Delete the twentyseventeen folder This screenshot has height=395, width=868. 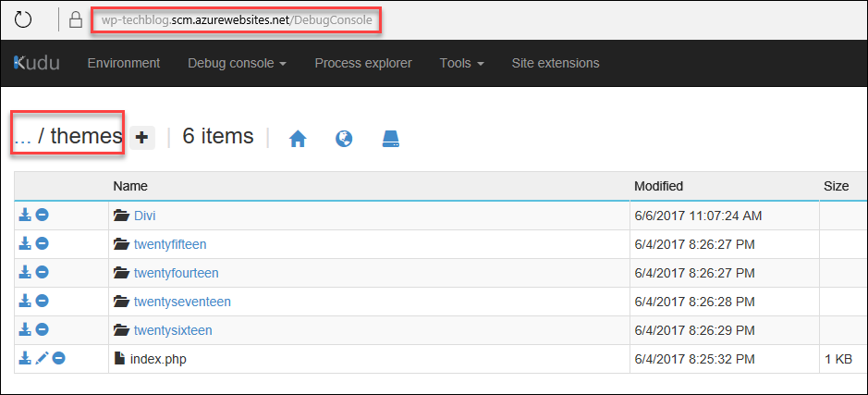(43, 301)
